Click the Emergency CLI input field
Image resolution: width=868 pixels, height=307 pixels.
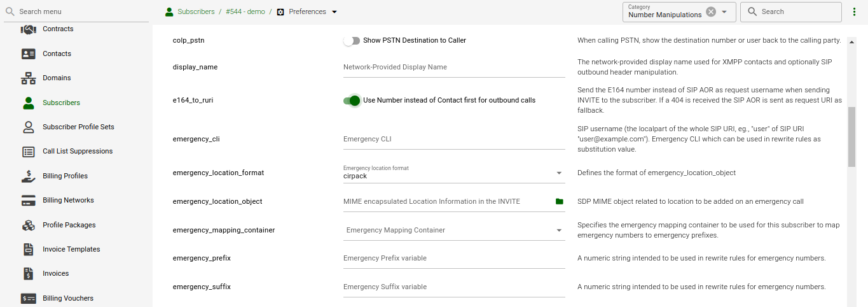pyautogui.click(x=453, y=139)
